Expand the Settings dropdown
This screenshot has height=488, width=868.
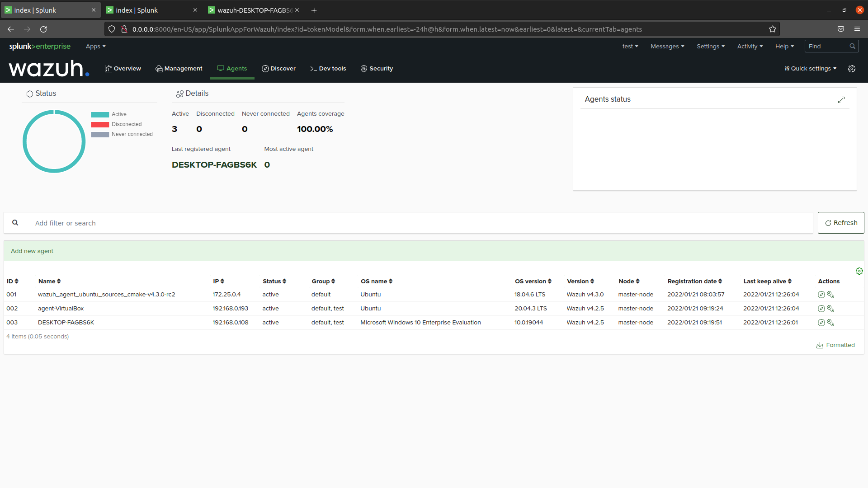(x=711, y=47)
